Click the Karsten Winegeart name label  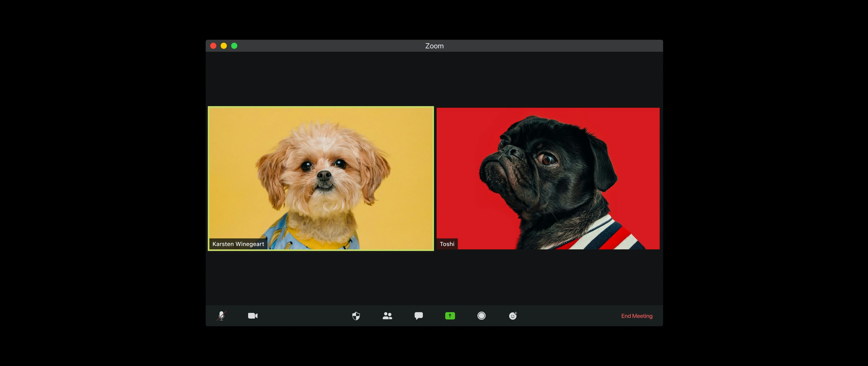click(x=238, y=244)
